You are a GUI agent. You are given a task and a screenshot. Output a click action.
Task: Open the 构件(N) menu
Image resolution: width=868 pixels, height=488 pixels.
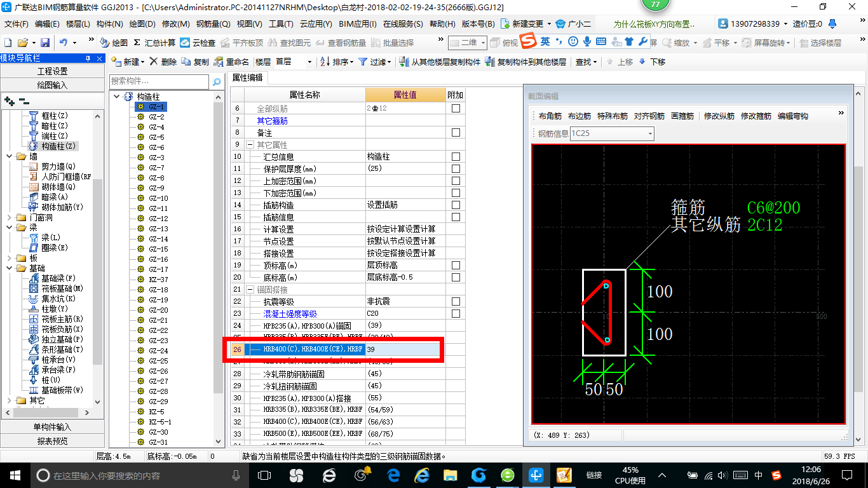click(x=110, y=24)
